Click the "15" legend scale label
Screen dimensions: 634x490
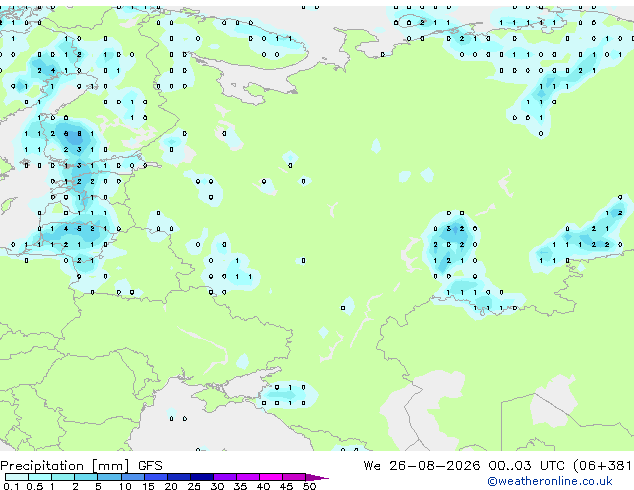click(148, 486)
